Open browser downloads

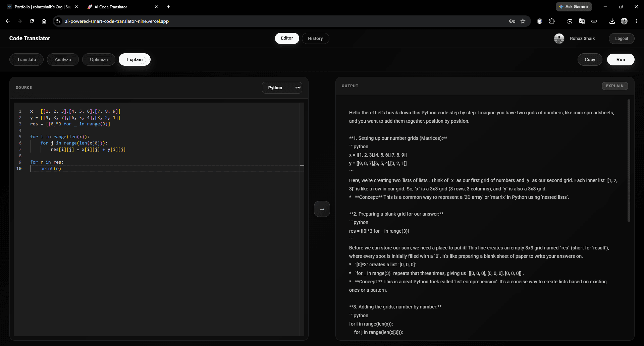pyautogui.click(x=612, y=21)
